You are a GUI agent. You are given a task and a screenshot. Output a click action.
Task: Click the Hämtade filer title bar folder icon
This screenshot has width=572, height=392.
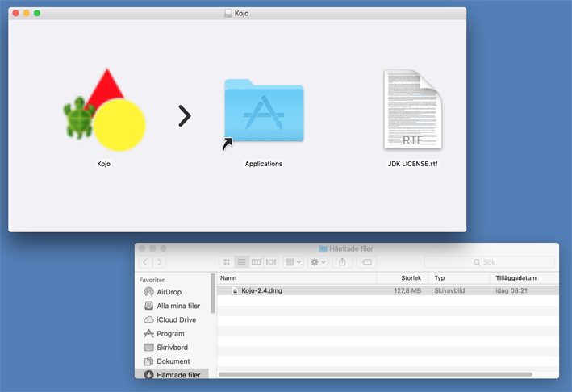(323, 248)
